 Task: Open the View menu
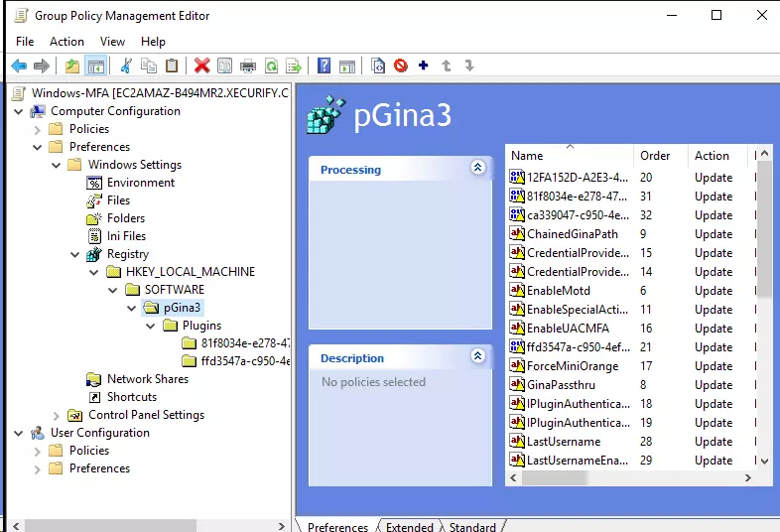pyautogui.click(x=112, y=42)
